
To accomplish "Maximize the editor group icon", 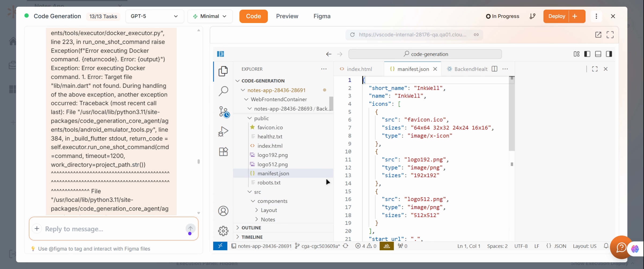I will (595, 69).
